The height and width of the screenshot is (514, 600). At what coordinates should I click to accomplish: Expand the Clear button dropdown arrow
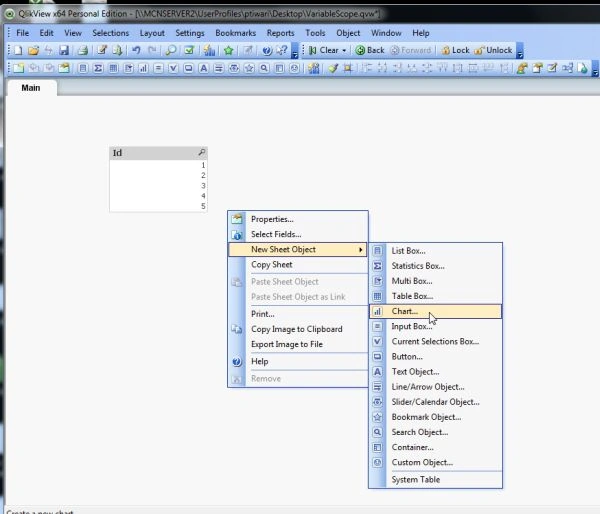coord(344,51)
